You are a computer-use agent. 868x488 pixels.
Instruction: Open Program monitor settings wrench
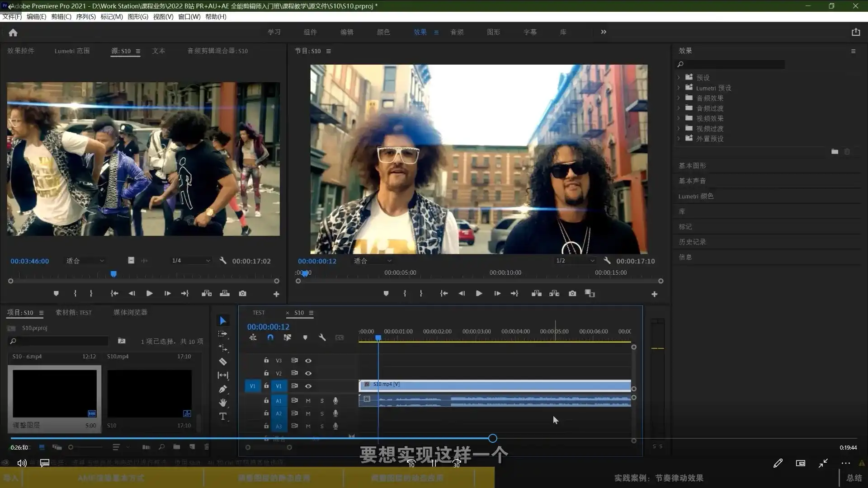[x=607, y=261]
